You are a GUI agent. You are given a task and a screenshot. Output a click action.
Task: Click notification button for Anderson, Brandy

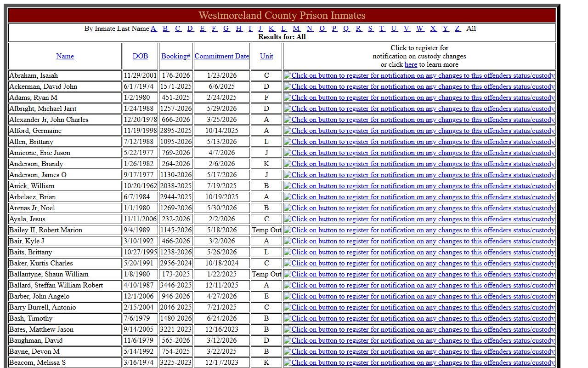click(419, 164)
